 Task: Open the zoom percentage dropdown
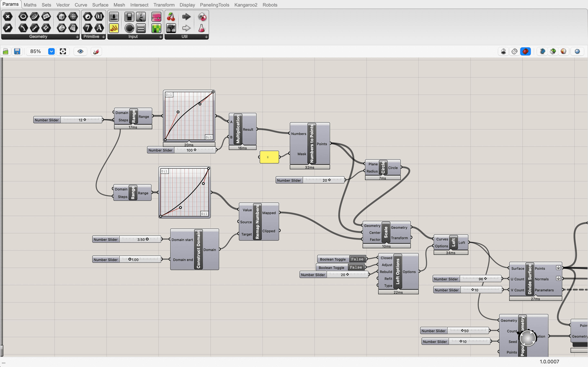pyautogui.click(x=51, y=51)
